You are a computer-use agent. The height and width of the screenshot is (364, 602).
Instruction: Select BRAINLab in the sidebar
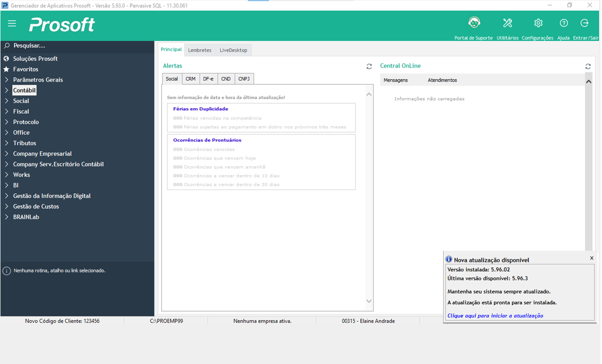click(x=26, y=217)
